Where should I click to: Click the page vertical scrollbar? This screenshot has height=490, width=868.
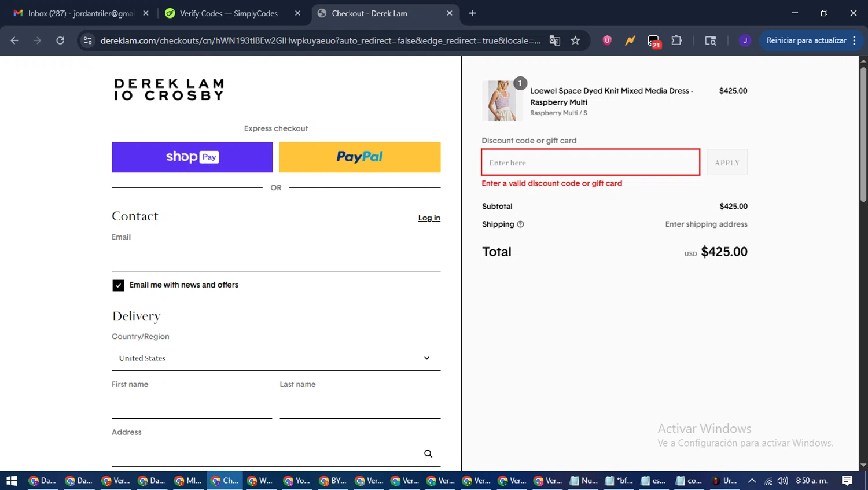coord(863,134)
